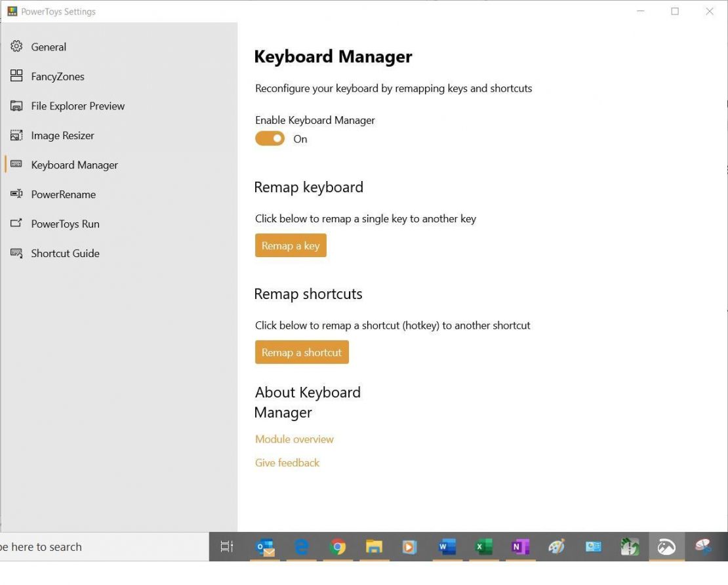Click the PowerToys Run sidebar icon

click(16, 224)
